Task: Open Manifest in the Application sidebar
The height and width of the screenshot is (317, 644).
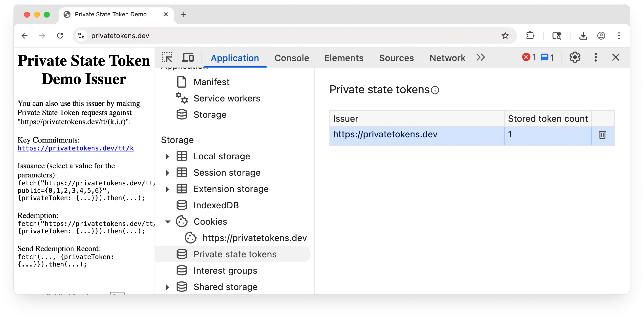Action: pos(211,82)
